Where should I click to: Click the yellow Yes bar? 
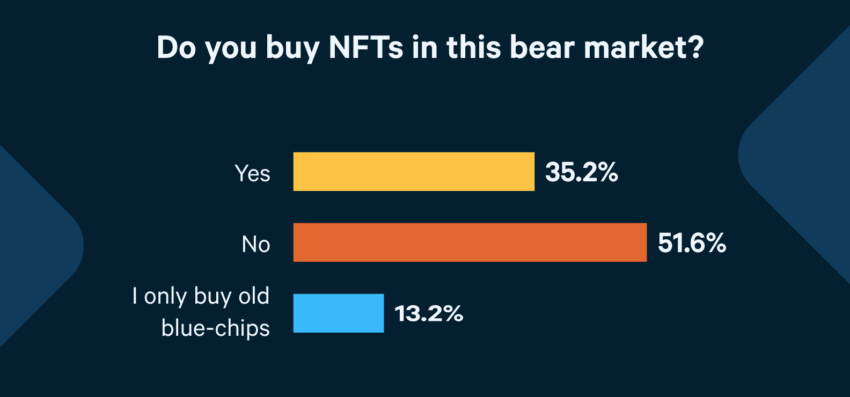pyautogui.click(x=414, y=171)
